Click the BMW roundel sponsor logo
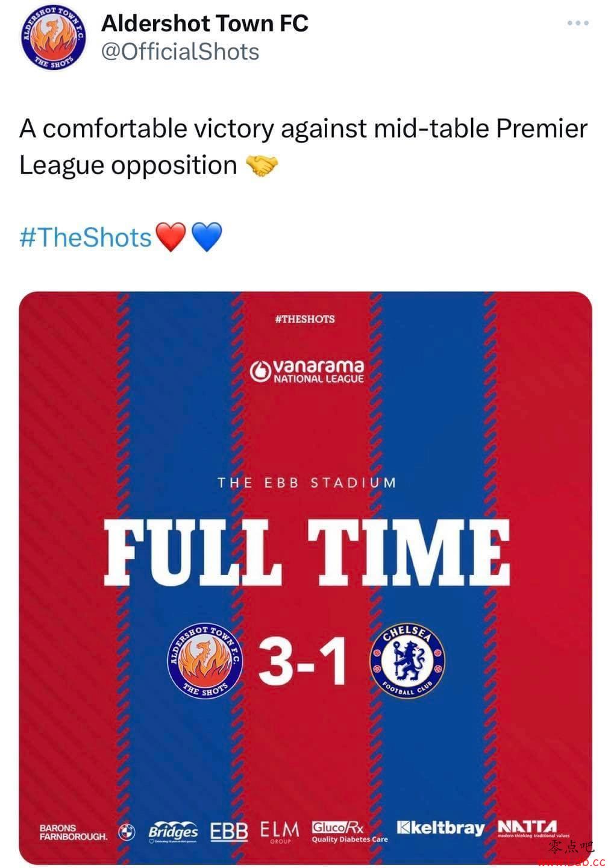 click(x=127, y=832)
